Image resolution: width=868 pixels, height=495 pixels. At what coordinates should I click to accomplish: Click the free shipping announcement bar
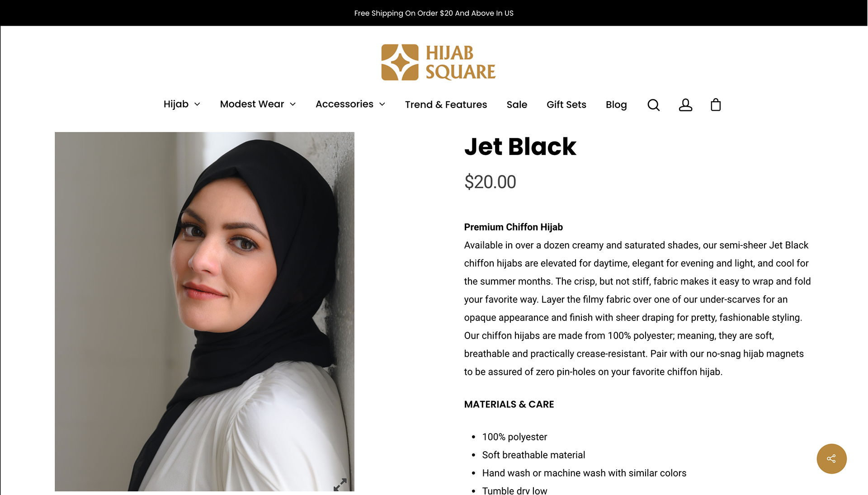pos(434,13)
